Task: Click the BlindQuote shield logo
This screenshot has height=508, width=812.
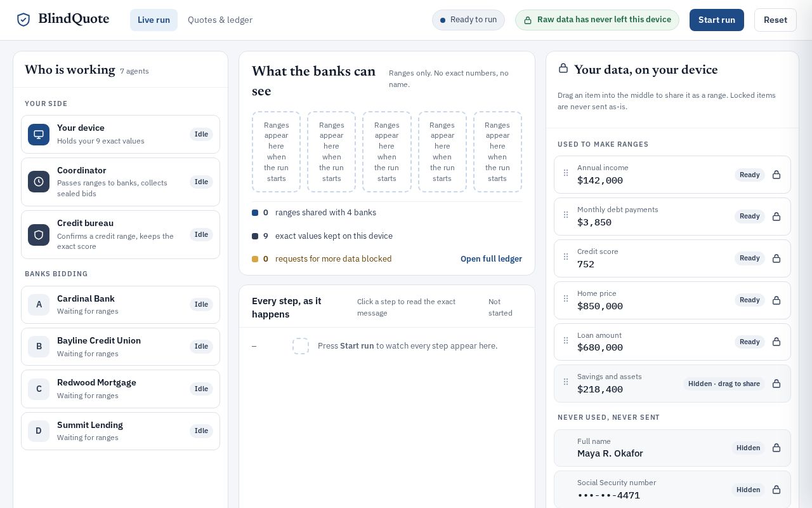Action: [23, 20]
